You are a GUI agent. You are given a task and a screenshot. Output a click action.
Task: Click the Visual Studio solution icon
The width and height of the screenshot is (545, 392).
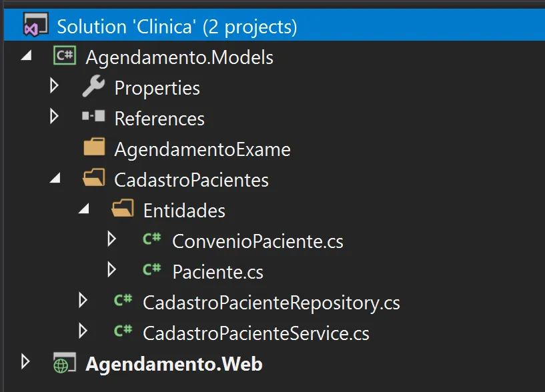click(35, 27)
